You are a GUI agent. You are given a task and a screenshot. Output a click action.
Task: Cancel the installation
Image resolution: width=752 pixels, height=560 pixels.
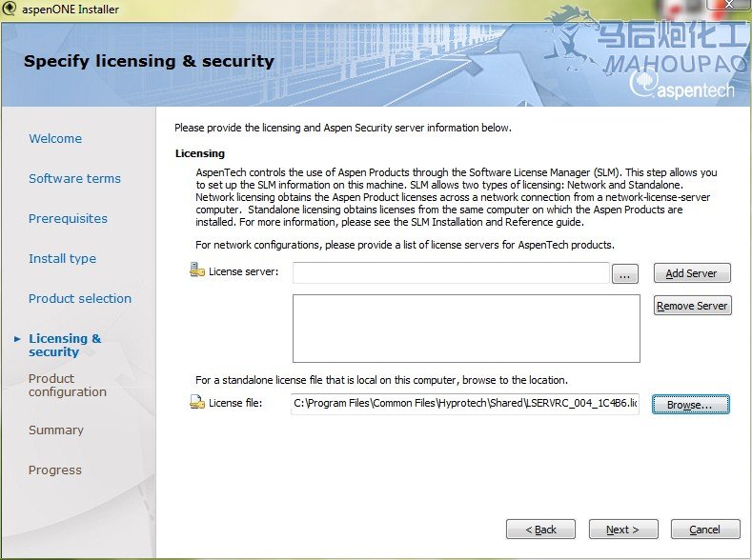click(x=705, y=530)
